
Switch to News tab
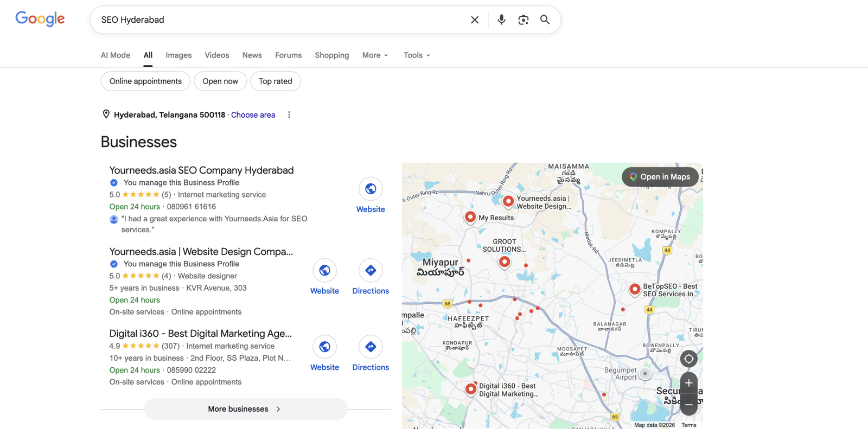(252, 55)
